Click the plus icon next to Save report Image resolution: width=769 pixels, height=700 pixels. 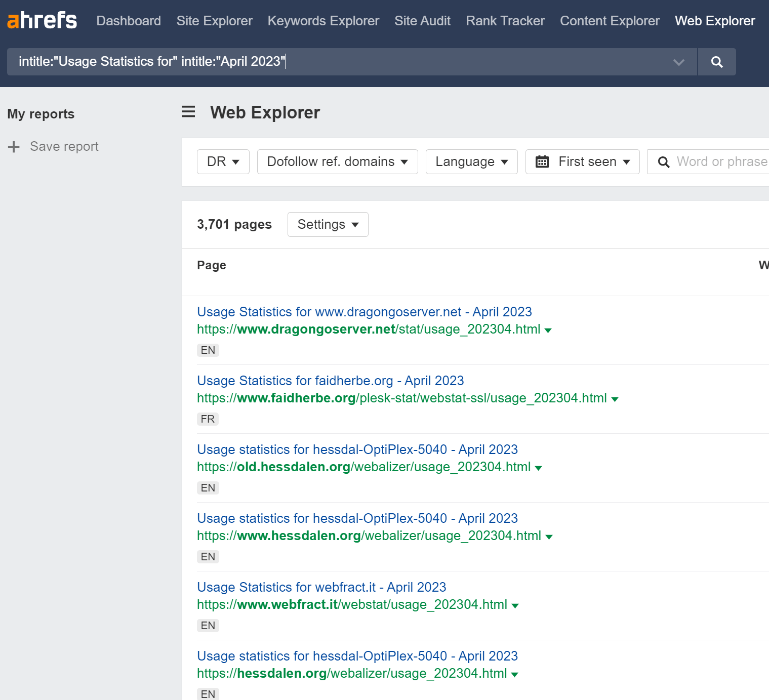pyautogui.click(x=14, y=147)
